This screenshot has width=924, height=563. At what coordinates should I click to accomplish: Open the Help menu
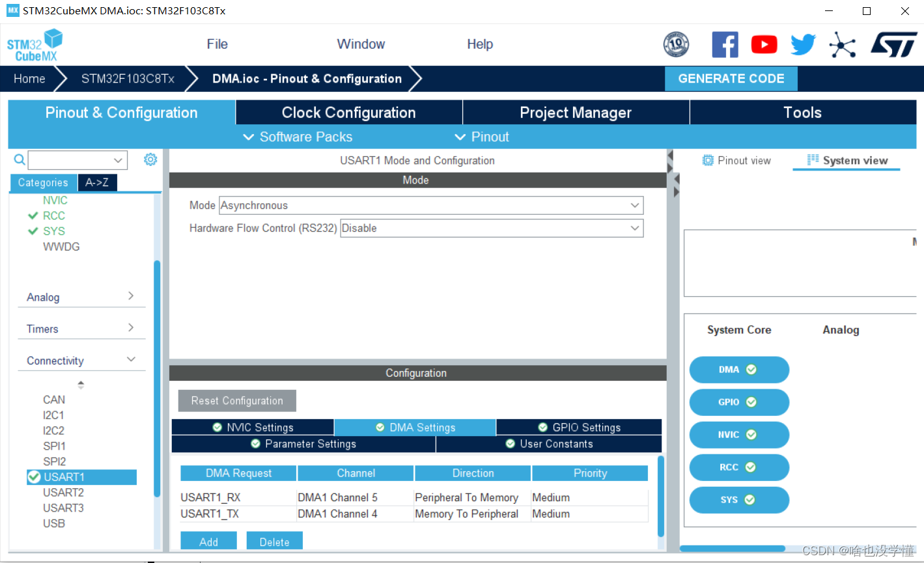coord(480,44)
